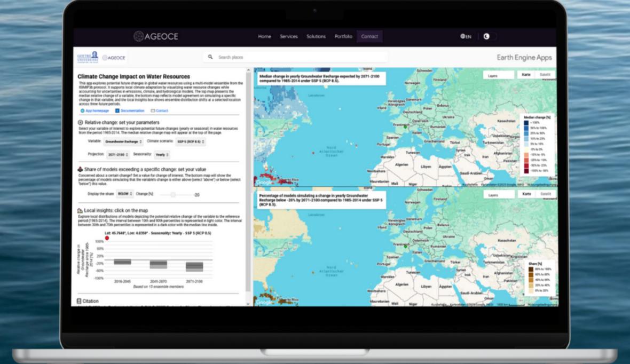Screen dimensions: 630x364
Task: Open the Services menu item
Action: point(289,37)
